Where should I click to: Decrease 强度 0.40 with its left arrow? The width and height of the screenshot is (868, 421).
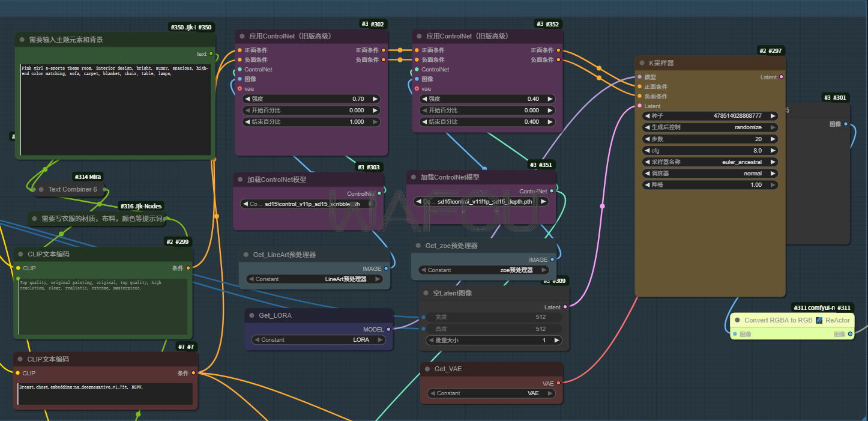click(424, 99)
